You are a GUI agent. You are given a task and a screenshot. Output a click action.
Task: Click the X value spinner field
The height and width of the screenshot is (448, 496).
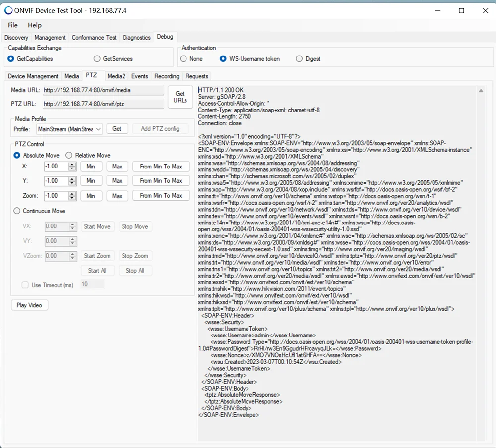(x=57, y=167)
